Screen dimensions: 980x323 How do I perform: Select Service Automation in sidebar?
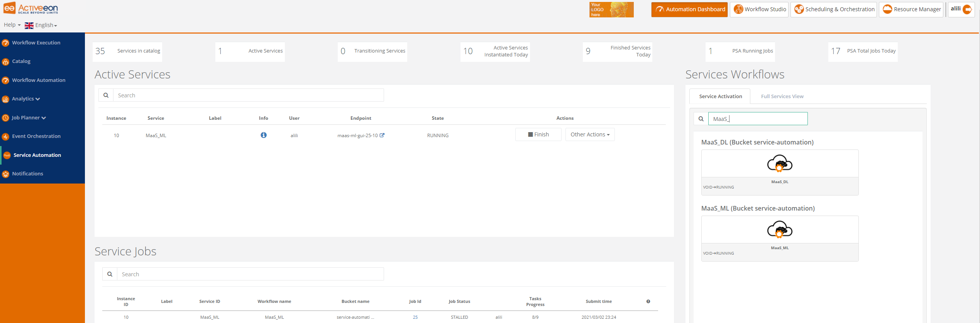click(37, 155)
